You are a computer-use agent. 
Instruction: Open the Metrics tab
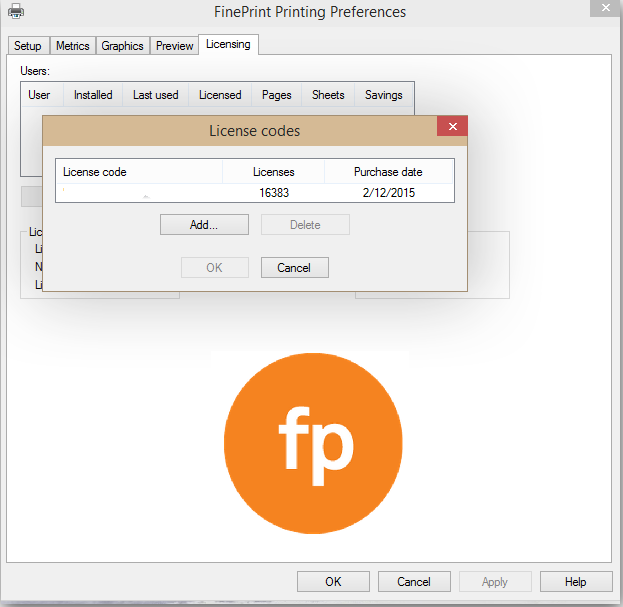point(73,46)
